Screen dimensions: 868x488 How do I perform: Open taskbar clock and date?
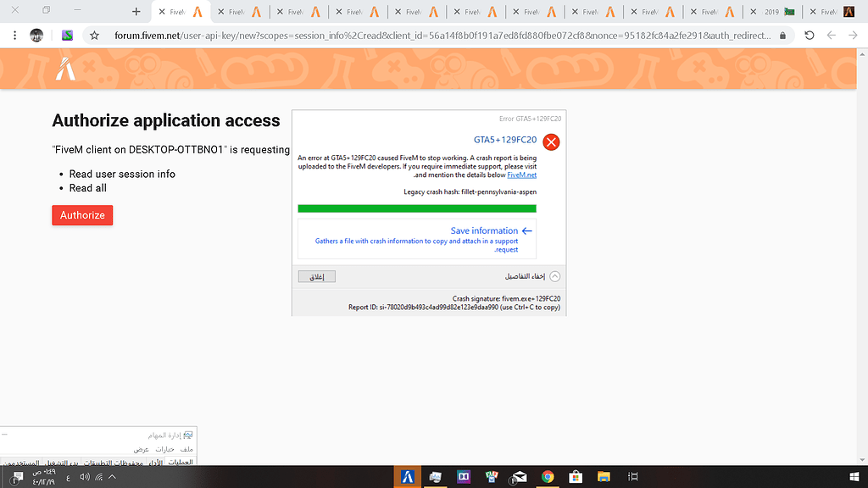pos(44,477)
